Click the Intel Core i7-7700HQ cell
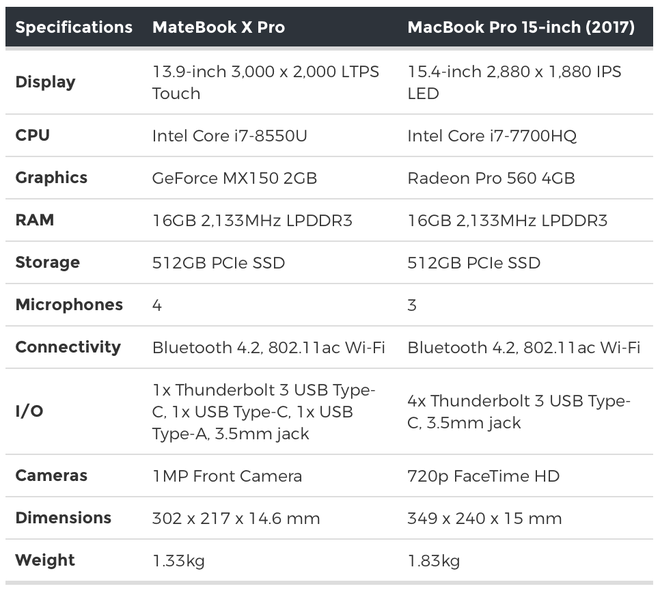The height and width of the screenshot is (593, 660). pyautogui.click(x=492, y=136)
